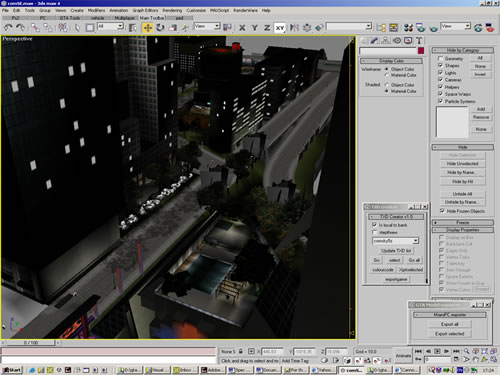Click the Pan hand viewport control
This screenshot has height=375, width=500.
coord(476,360)
